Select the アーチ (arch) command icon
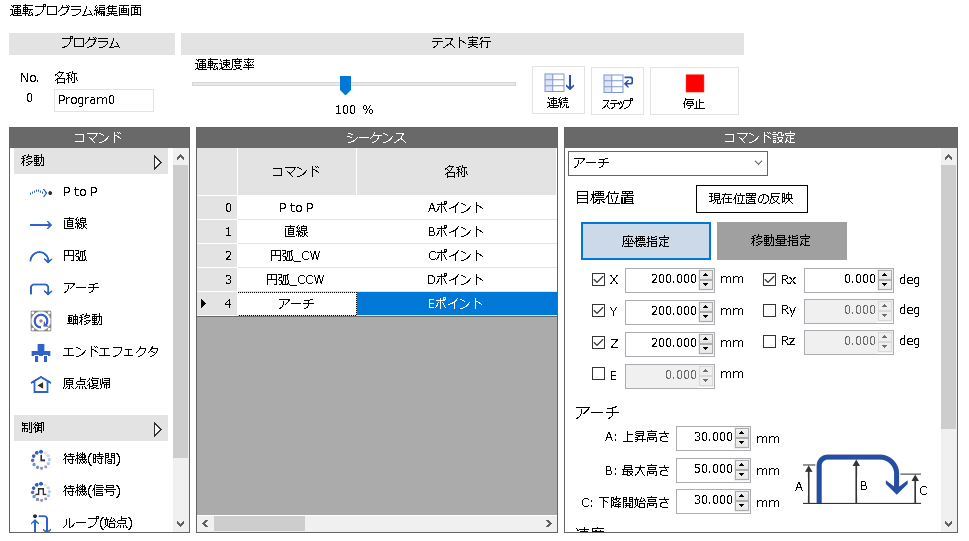The height and width of the screenshot is (541, 969). click(x=40, y=289)
